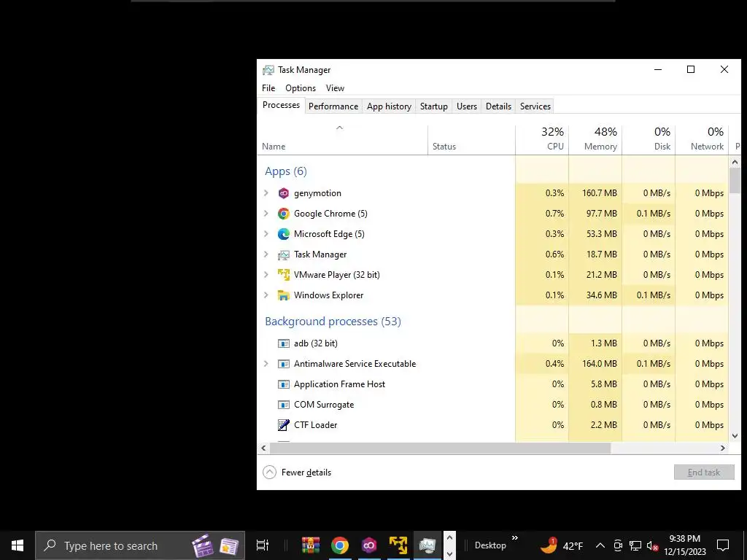Select the Apps (6) group heading
The height and width of the screenshot is (560, 747).
(x=286, y=171)
